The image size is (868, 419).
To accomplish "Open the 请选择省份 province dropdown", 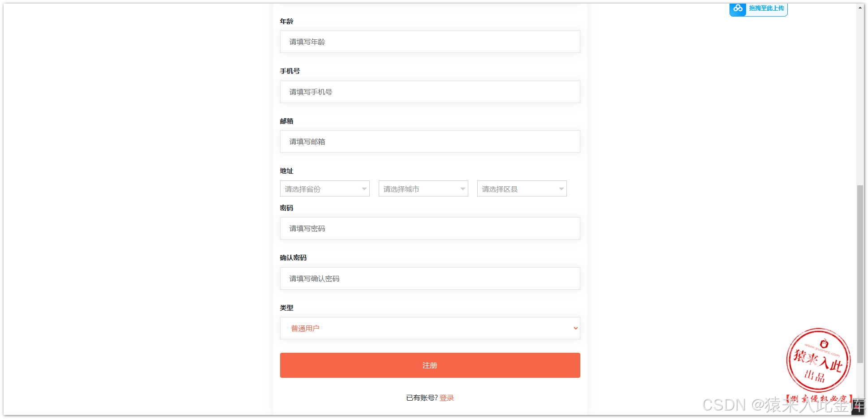I will (x=324, y=188).
